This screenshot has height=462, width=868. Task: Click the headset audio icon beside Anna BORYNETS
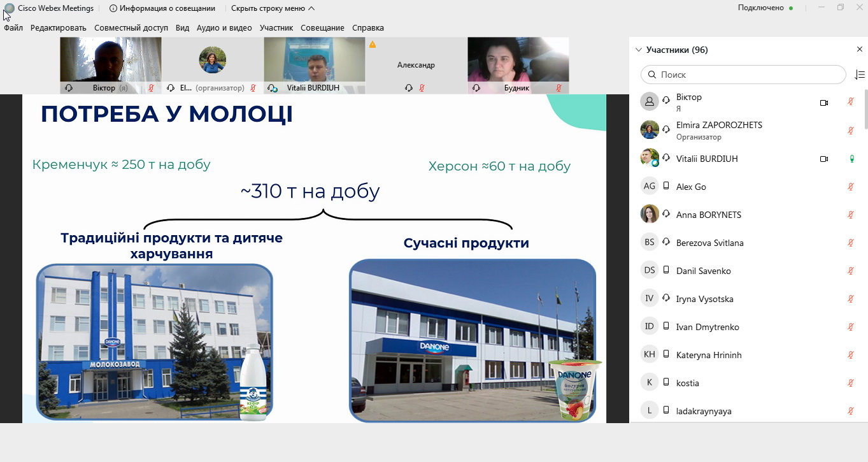pyautogui.click(x=666, y=215)
